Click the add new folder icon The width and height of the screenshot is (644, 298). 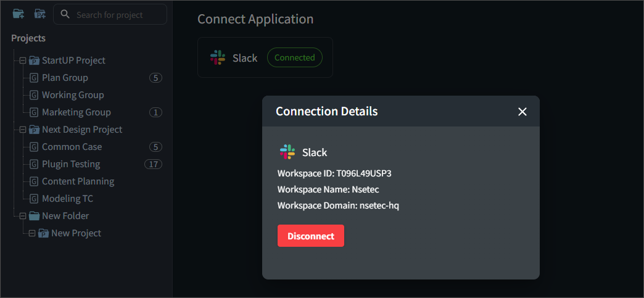pyautogui.click(x=19, y=14)
